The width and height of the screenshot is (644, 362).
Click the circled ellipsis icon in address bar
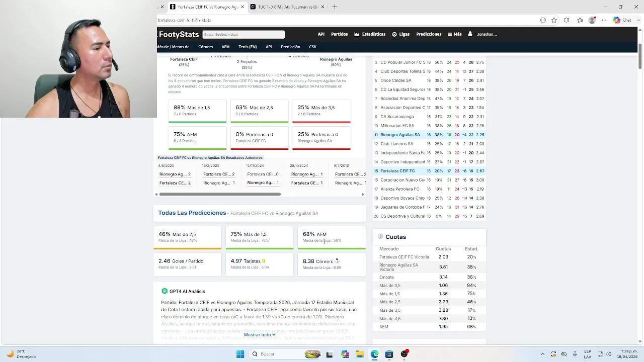click(x=543, y=20)
